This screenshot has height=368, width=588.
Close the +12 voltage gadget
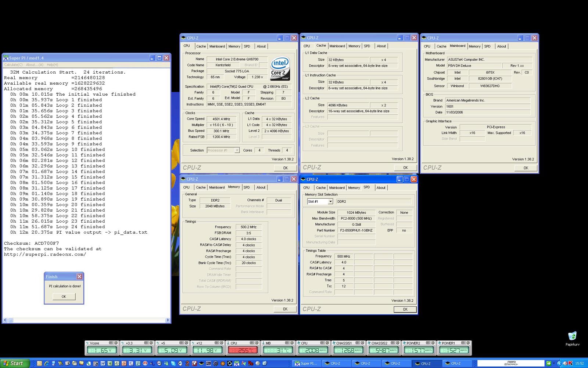[x=222, y=343]
